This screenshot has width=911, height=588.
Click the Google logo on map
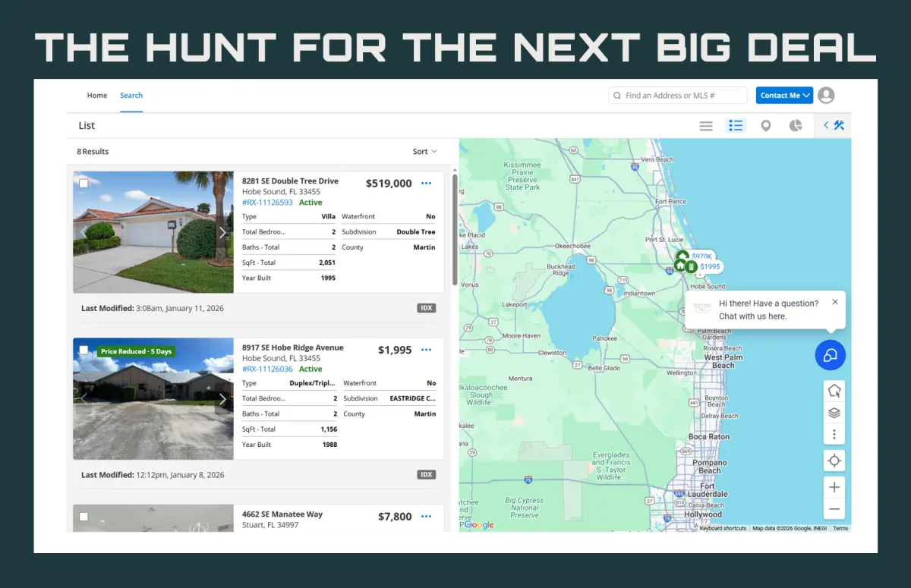click(x=479, y=525)
